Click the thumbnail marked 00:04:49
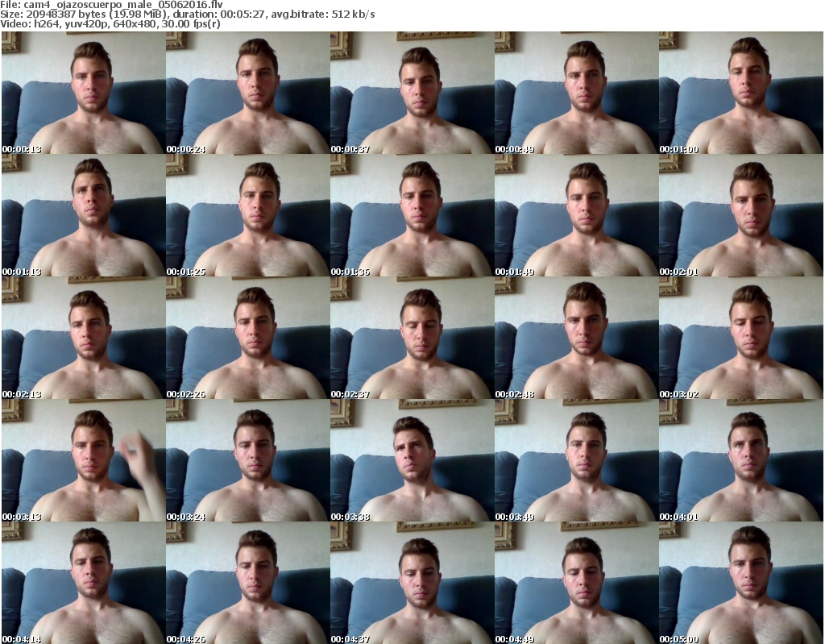Viewport: 825px width, 644px height. [577, 583]
